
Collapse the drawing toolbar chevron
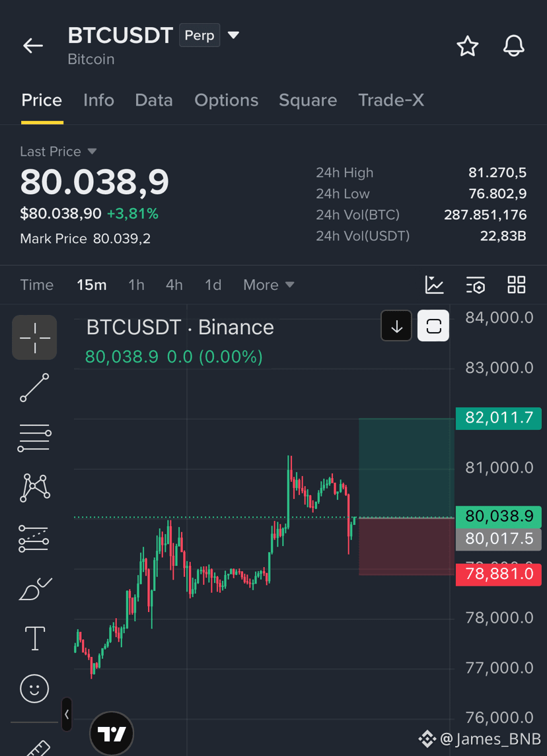point(67,714)
